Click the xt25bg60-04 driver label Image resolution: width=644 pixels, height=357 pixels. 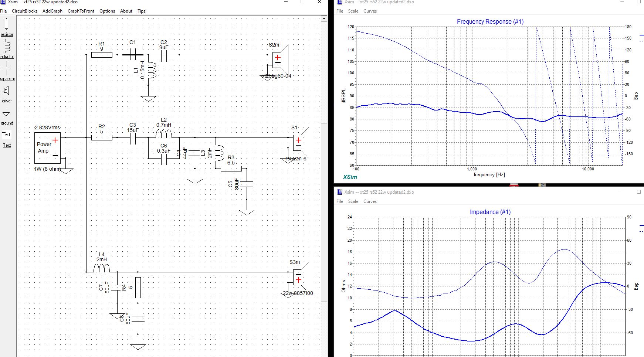point(276,76)
